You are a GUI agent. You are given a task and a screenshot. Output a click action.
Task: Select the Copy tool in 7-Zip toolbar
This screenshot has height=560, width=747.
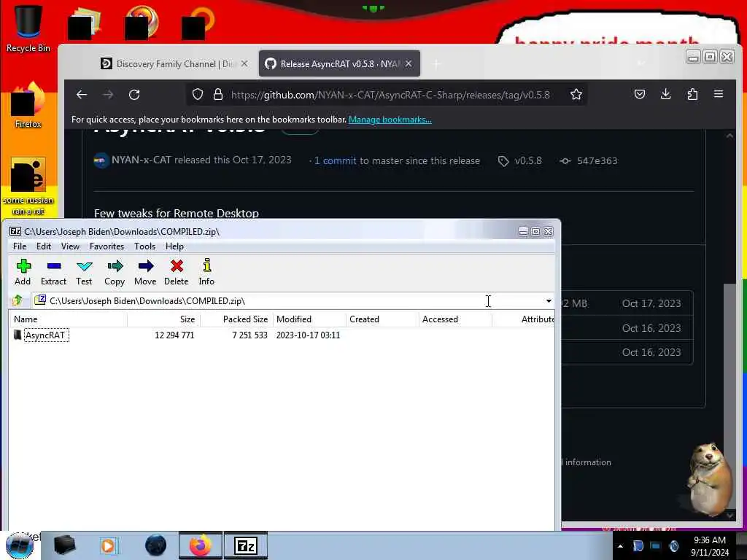[x=115, y=272]
